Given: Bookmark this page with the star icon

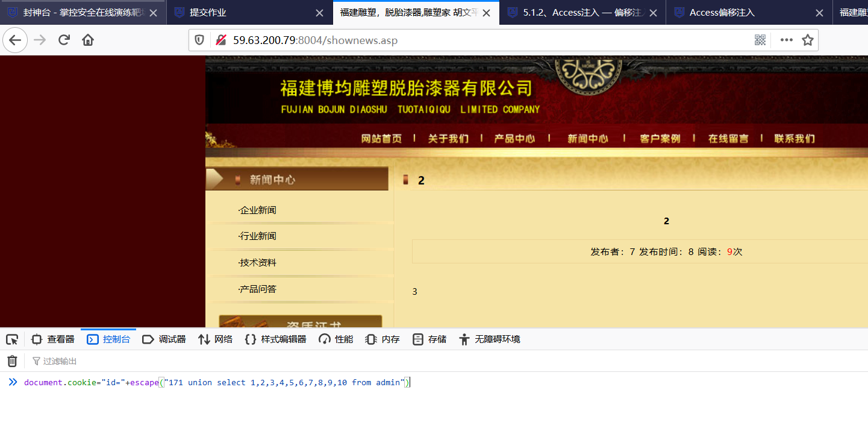Looking at the screenshot, I should (x=808, y=40).
